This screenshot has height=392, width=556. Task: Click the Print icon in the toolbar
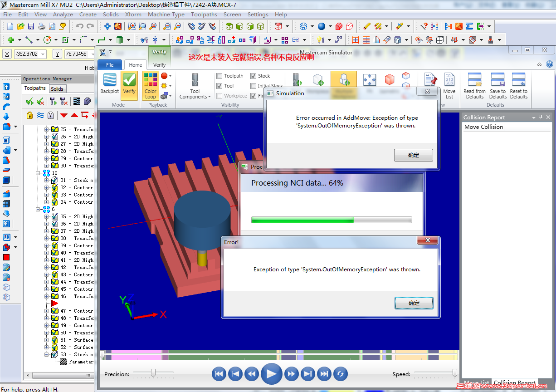[42, 26]
